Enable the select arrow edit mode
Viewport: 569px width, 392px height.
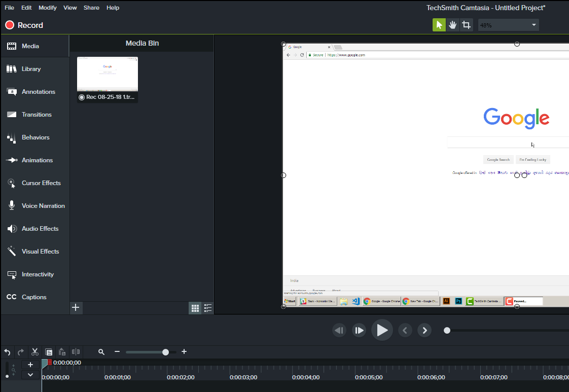point(439,25)
